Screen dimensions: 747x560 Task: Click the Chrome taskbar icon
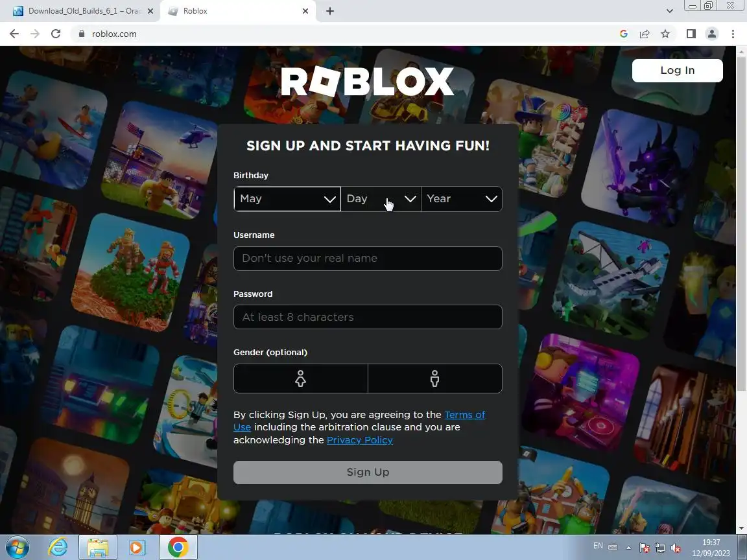click(178, 547)
